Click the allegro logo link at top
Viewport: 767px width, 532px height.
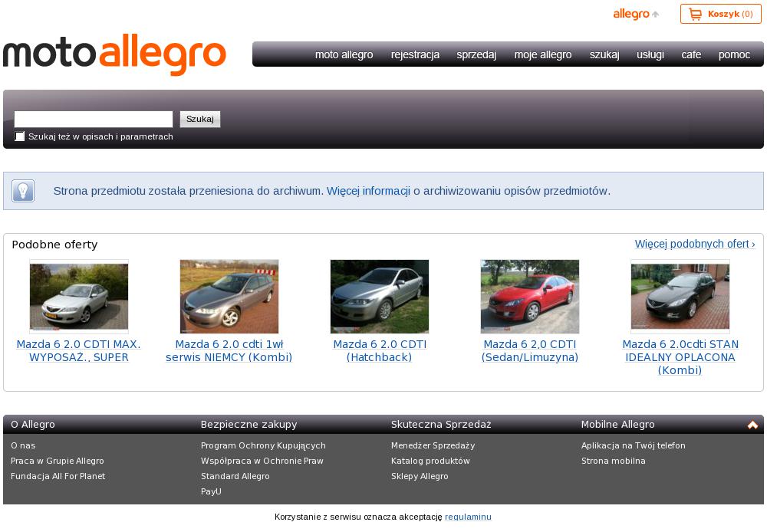tap(631, 15)
